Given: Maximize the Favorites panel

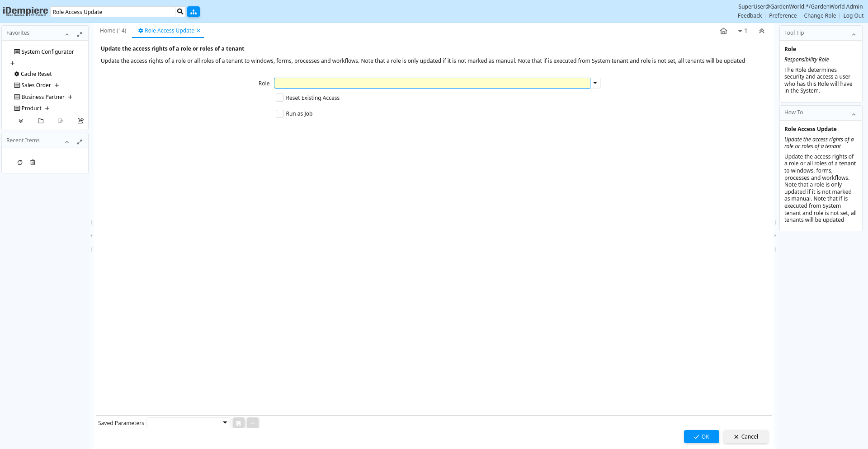Looking at the screenshot, I should click(80, 34).
